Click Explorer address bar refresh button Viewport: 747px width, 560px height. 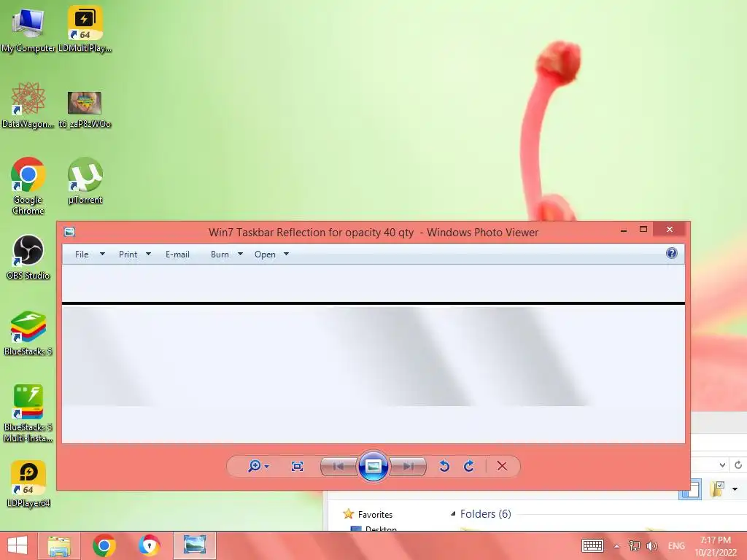[738, 464]
